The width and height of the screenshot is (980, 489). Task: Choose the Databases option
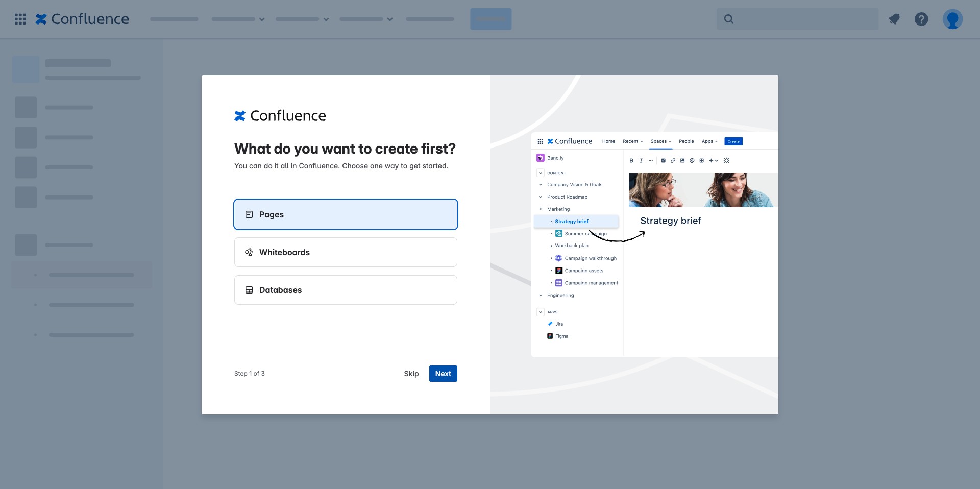coord(346,290)
